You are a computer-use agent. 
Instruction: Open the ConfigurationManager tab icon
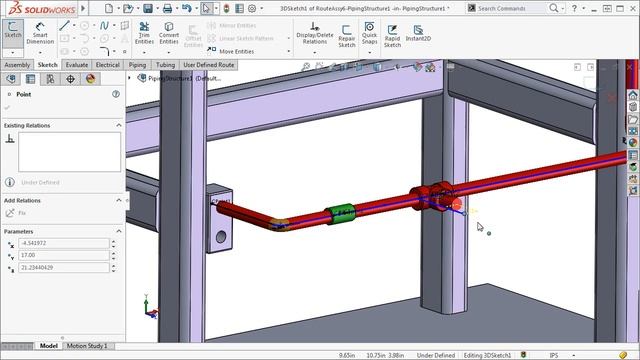point(50,79)
